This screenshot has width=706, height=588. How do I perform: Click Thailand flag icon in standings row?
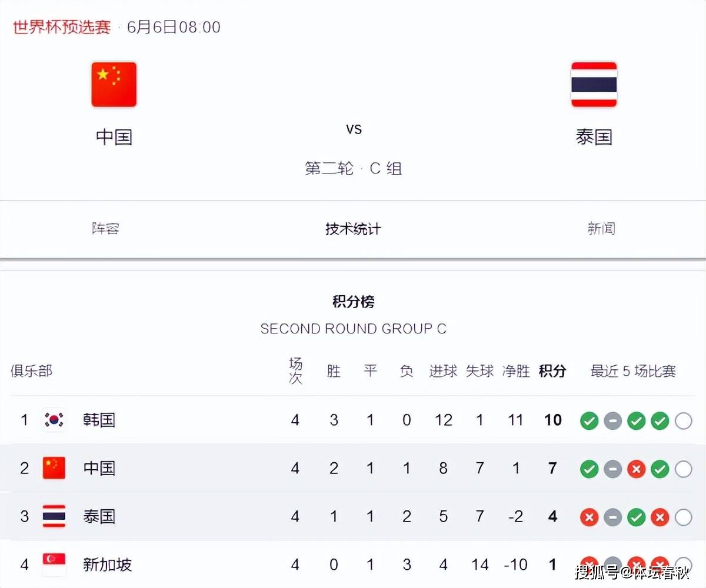(x=54, y=516)
